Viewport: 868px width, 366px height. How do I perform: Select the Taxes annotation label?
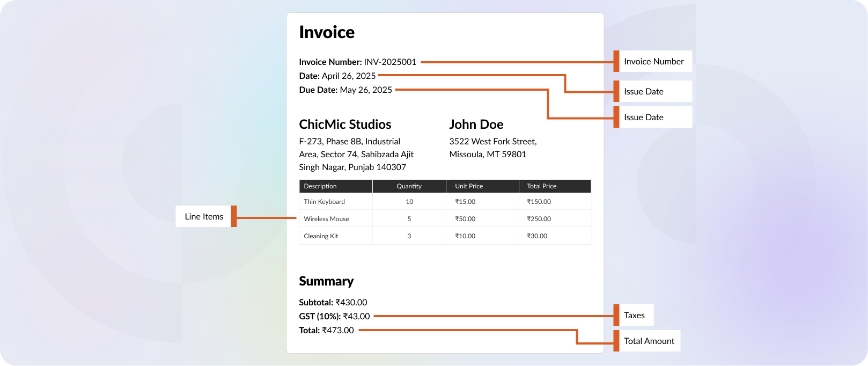(634, 316)
